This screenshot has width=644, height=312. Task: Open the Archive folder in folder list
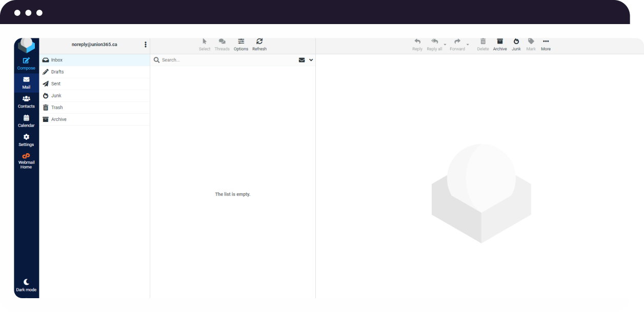(x=94, y=119)
